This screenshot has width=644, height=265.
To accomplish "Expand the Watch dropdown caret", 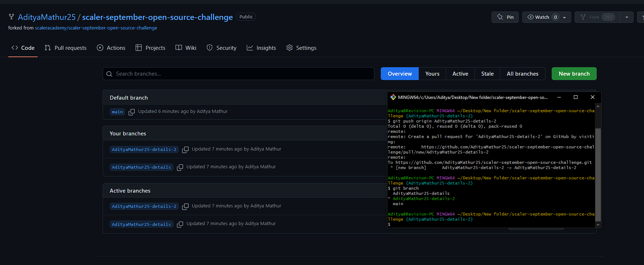I will [564, 17].
